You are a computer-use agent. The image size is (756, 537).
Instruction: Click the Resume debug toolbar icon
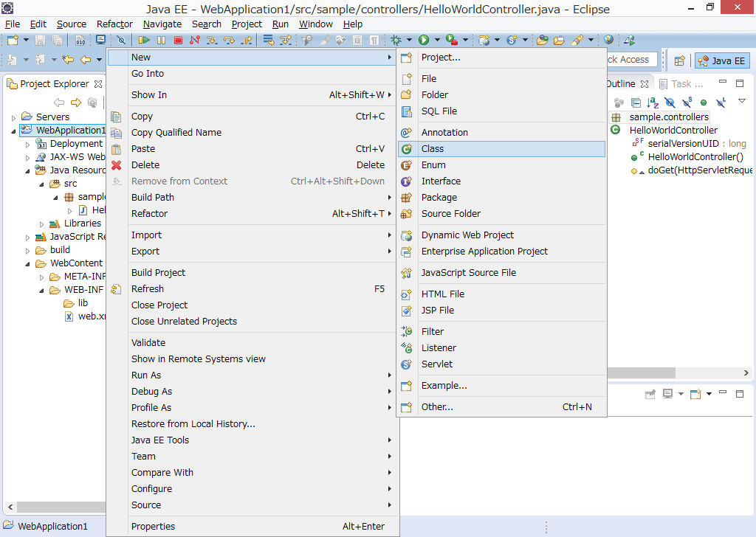pos(144,41)
